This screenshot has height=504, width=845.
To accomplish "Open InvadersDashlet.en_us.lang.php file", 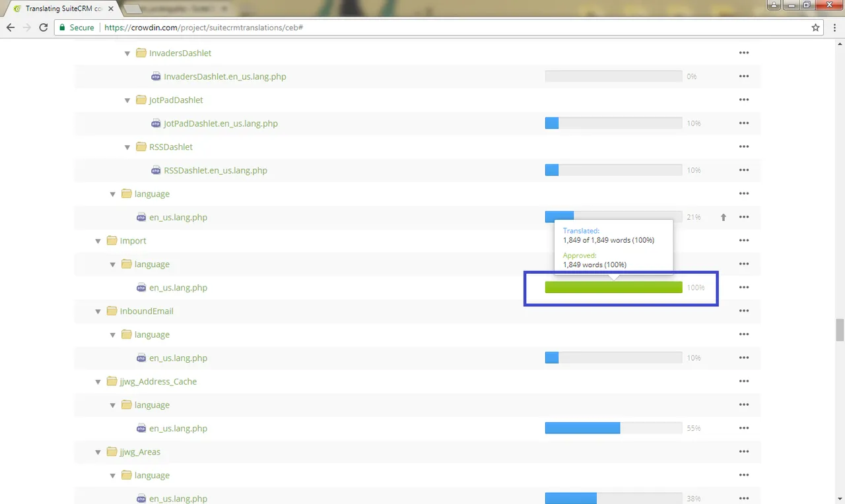I will click(x=225, y=77).
